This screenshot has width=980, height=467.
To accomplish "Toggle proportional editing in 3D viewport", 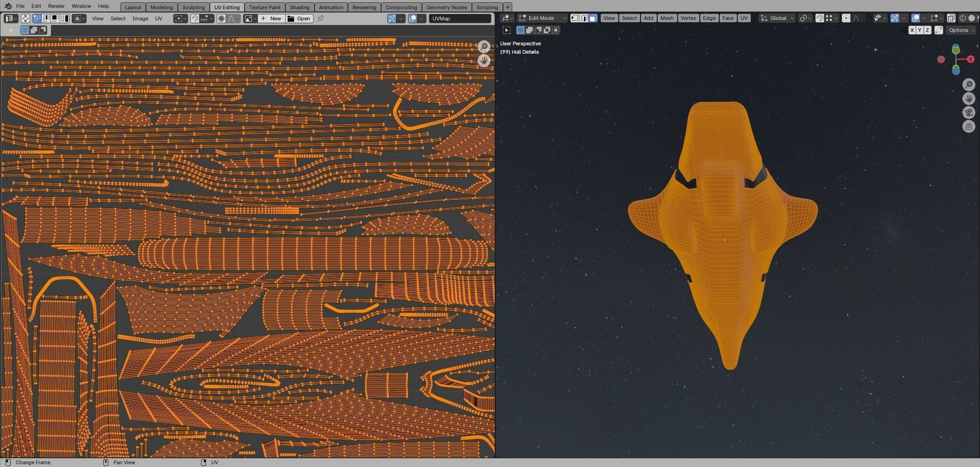I will (846, 18).
